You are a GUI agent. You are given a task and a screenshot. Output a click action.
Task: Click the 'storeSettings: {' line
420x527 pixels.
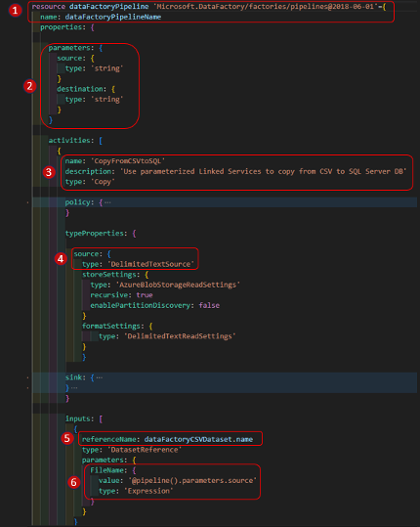tap(115, 275)
